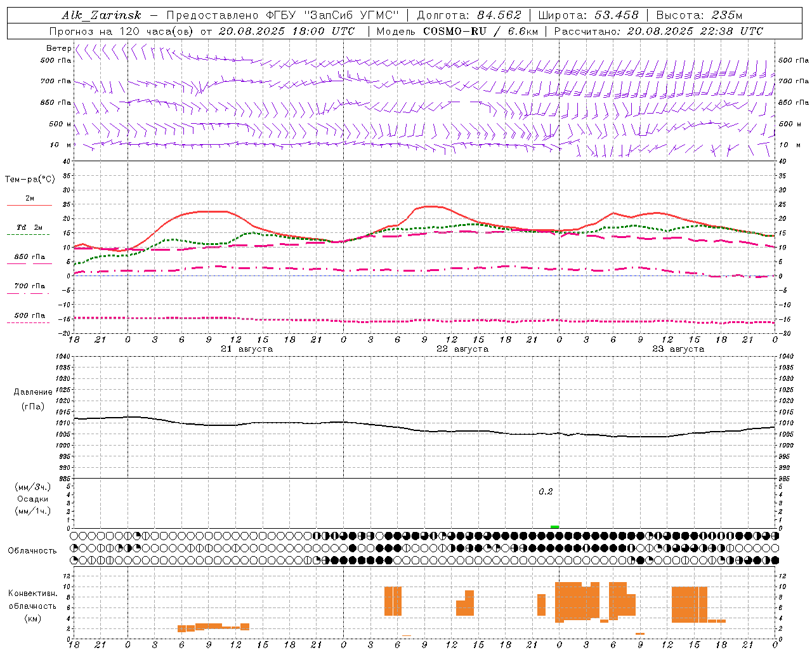Click the (мм/1ч.) precipitation unit label

click(33, 511)
